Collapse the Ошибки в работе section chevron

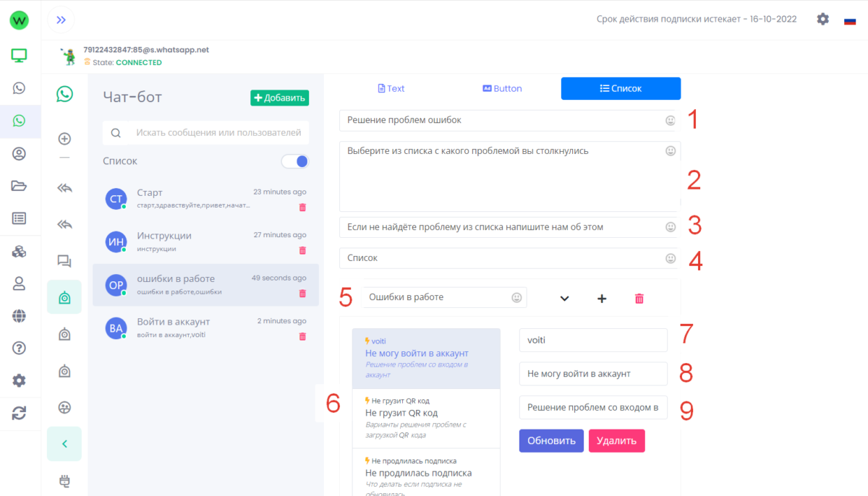(565, 299)
